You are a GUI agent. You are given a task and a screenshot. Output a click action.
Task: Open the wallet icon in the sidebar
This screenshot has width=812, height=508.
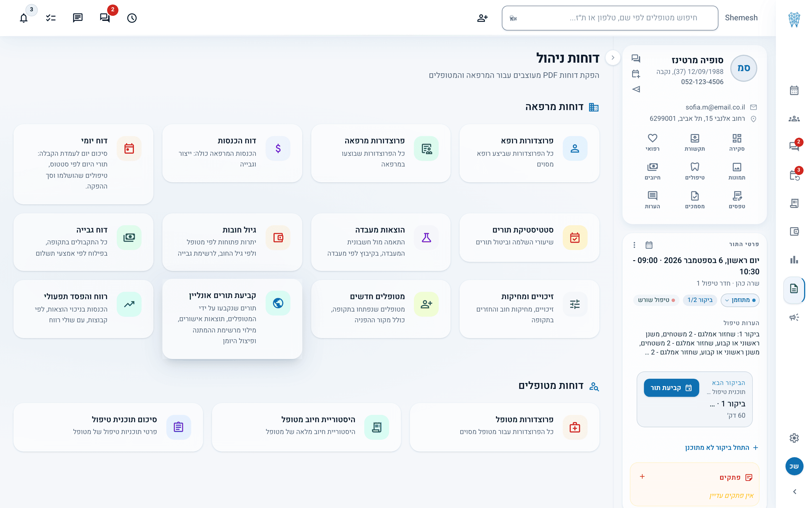click(x=794, y=231)
